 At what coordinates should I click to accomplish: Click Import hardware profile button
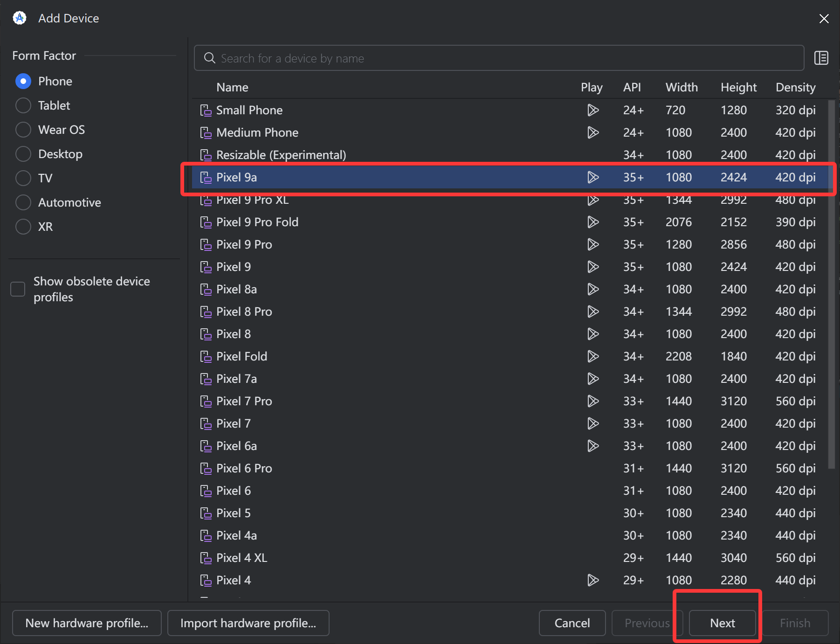[x=248, y=623]
